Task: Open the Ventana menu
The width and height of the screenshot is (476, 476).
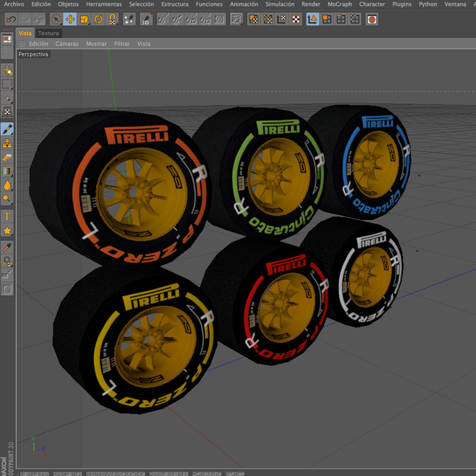Action: [x=455, y=4]
